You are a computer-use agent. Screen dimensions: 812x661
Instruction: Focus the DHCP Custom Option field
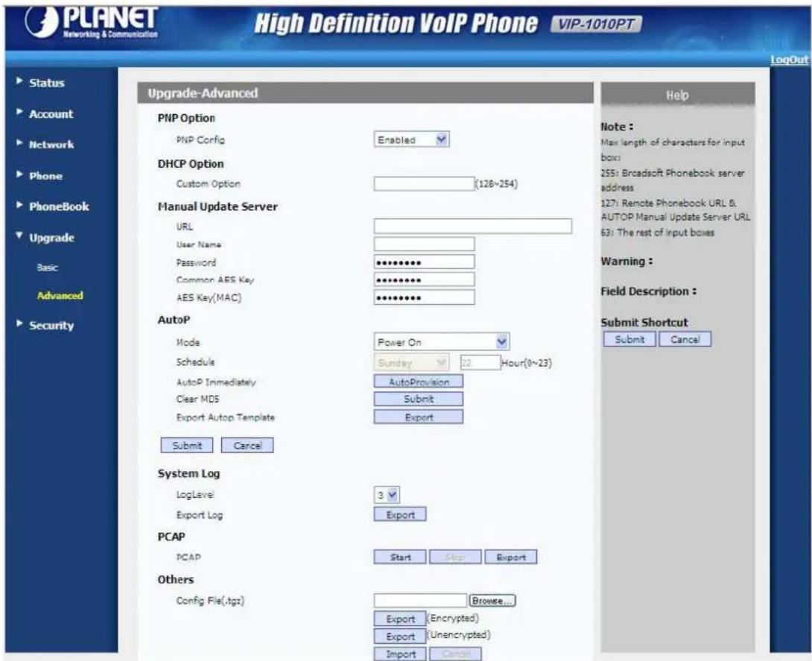click(424, 184)
